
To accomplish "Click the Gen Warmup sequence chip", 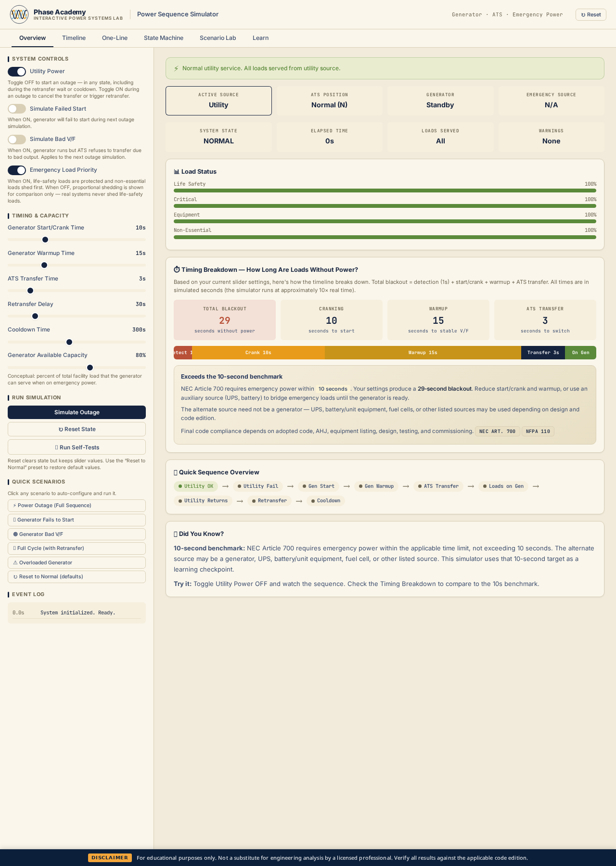I will [x=376, y=486].
